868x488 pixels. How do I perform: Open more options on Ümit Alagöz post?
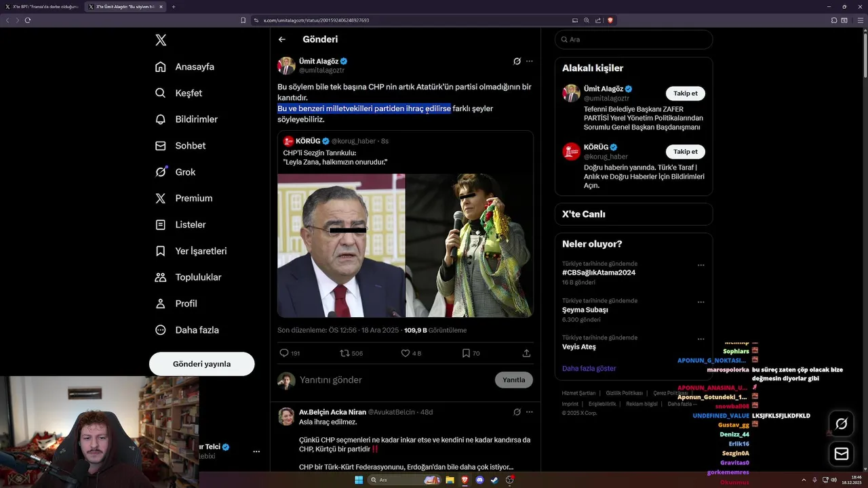[x=530, y=61]
